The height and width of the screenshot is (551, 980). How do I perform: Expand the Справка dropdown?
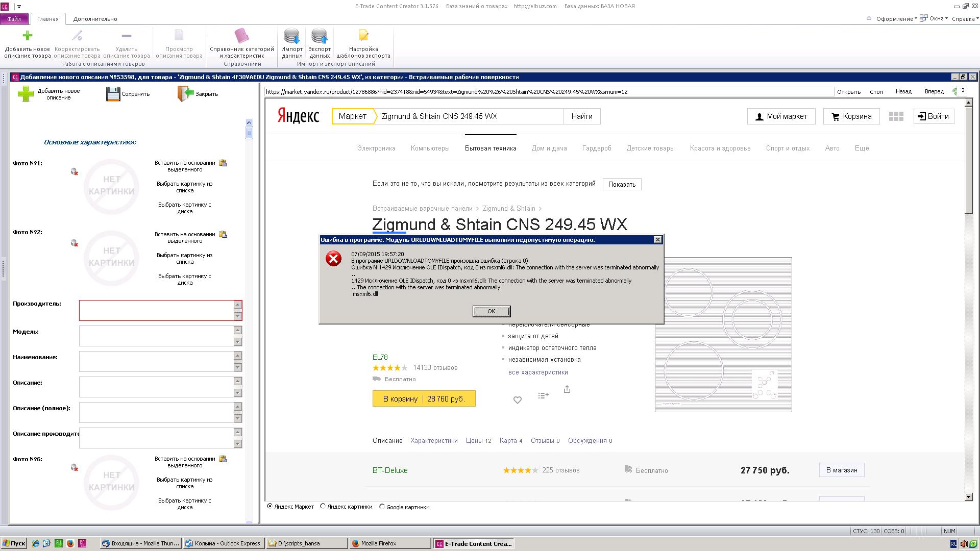click(x=965, y=19)
